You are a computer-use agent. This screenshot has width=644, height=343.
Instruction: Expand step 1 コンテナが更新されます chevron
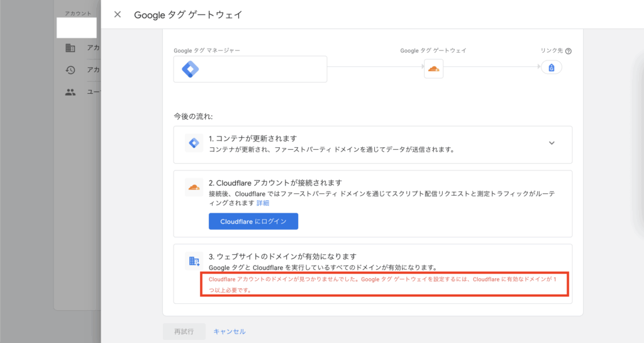[552, 143]
